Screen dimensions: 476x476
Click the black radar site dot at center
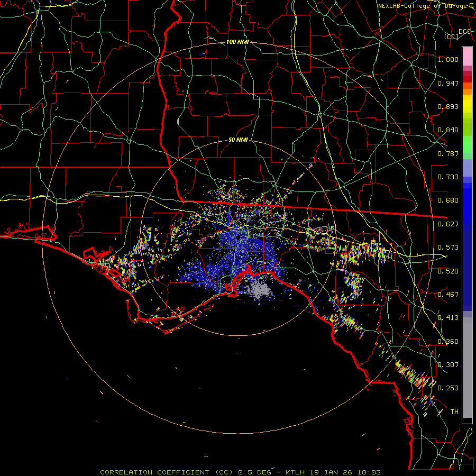(x=239, y=237)
